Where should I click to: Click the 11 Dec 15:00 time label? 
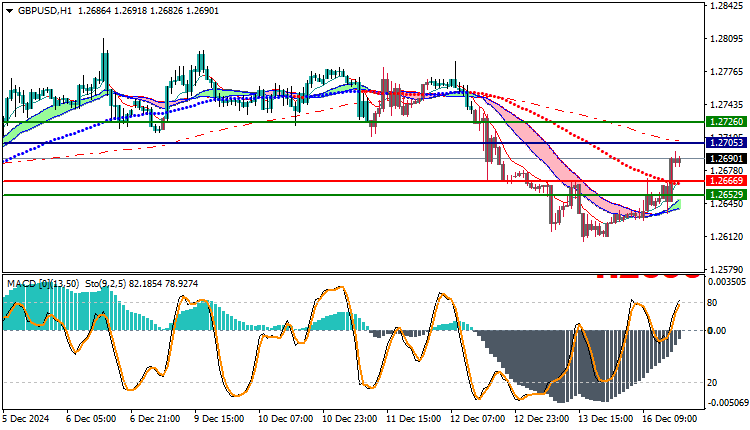coord(414,419)
